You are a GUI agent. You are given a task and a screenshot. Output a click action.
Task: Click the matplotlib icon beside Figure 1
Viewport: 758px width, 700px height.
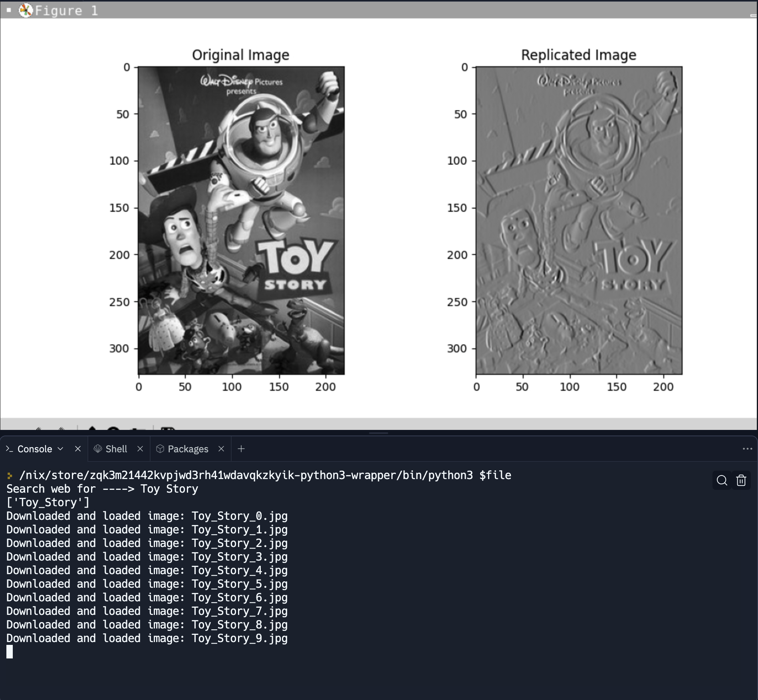pos(26,10)
